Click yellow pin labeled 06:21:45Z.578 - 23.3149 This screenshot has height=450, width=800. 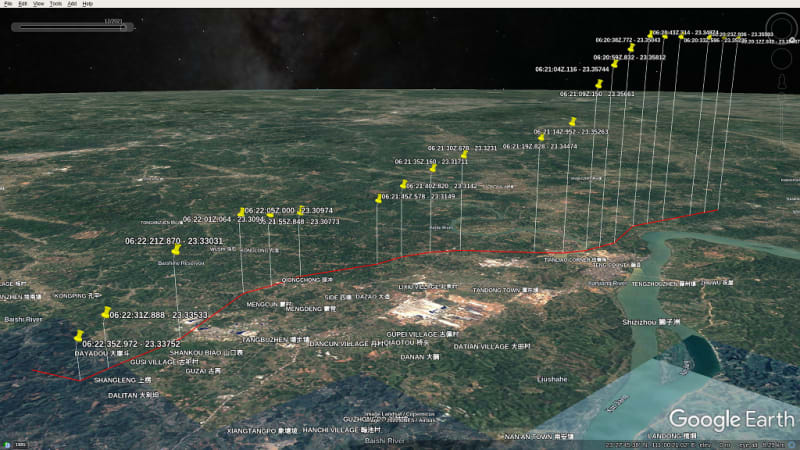click(x=379, y=198)
